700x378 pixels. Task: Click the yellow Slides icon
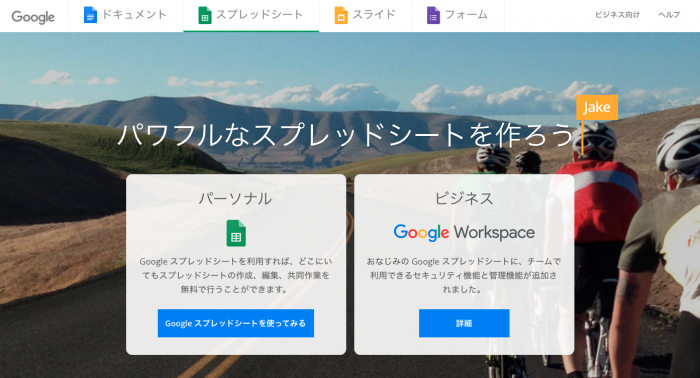click(x=341, y=15)
